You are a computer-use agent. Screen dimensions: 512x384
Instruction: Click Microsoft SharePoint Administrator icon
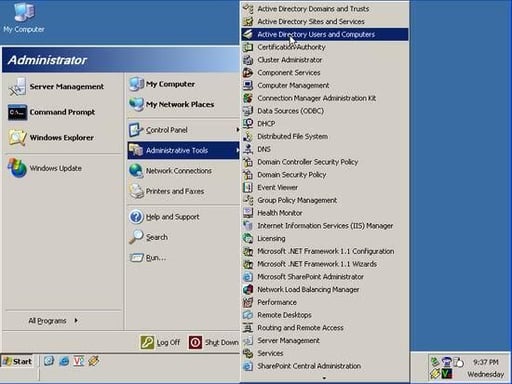(x=248, y=277)
